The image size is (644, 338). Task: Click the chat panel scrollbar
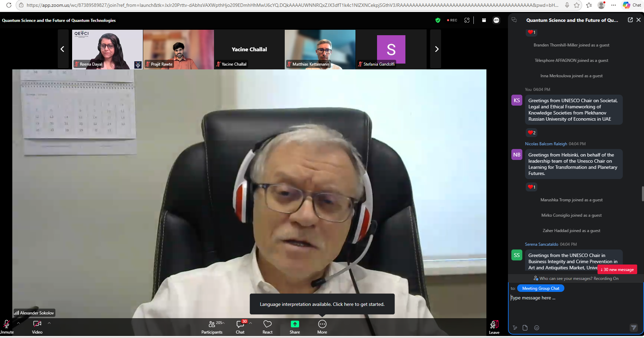[643, 194]
